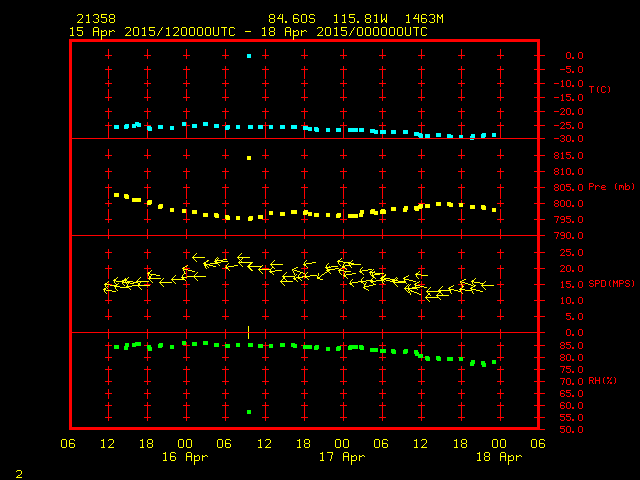This screenshot has height=480, width=640.
Task: Click the 15.0 wind speed tick label
Action: (x=571, y=284)
